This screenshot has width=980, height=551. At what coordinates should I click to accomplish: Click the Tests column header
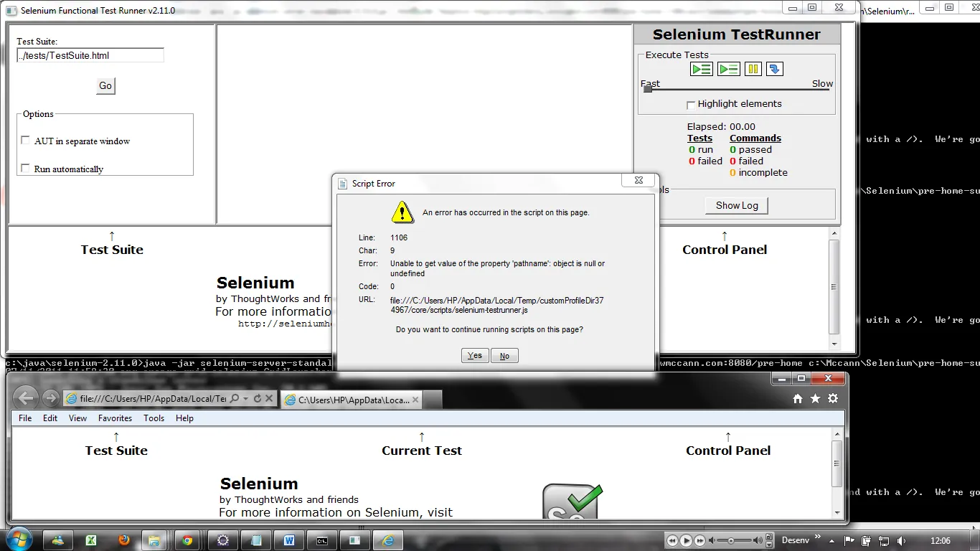click(699, 138)
